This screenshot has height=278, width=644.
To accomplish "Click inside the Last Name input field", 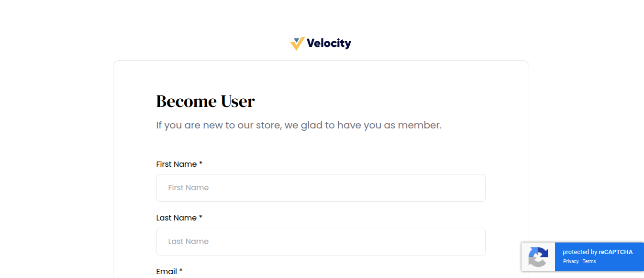I will pos(321,242).
